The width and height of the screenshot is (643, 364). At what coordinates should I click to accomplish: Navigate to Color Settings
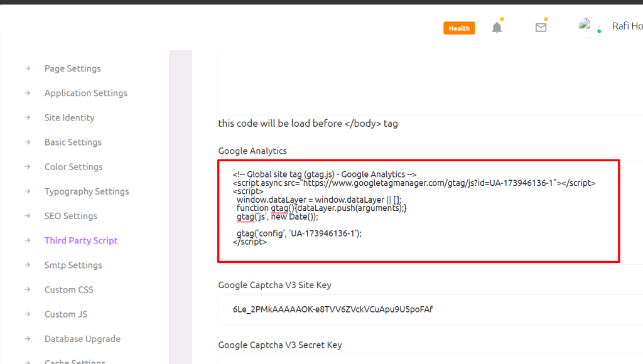coord(73,167)
